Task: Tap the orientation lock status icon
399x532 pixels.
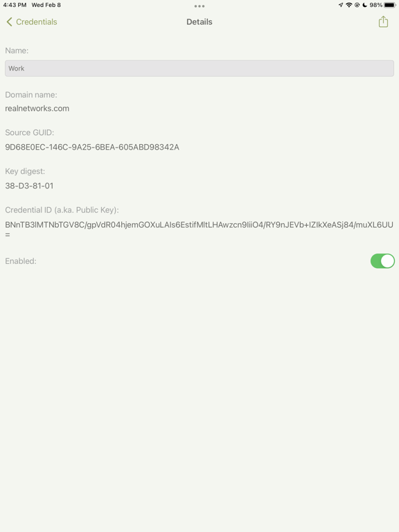Action: tap(357, 5)
